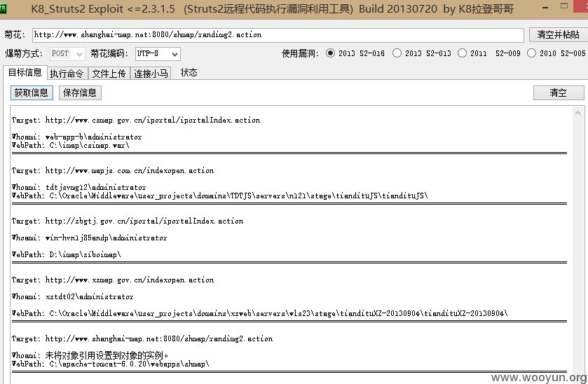Screen dimensions: 588x384
Task: Click the 清空 button
Action: click(559, 92)
